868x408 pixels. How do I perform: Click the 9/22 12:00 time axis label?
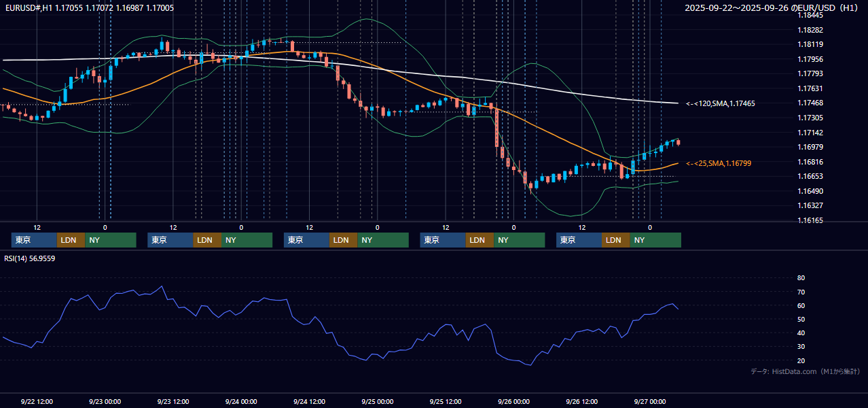(37, 401)
